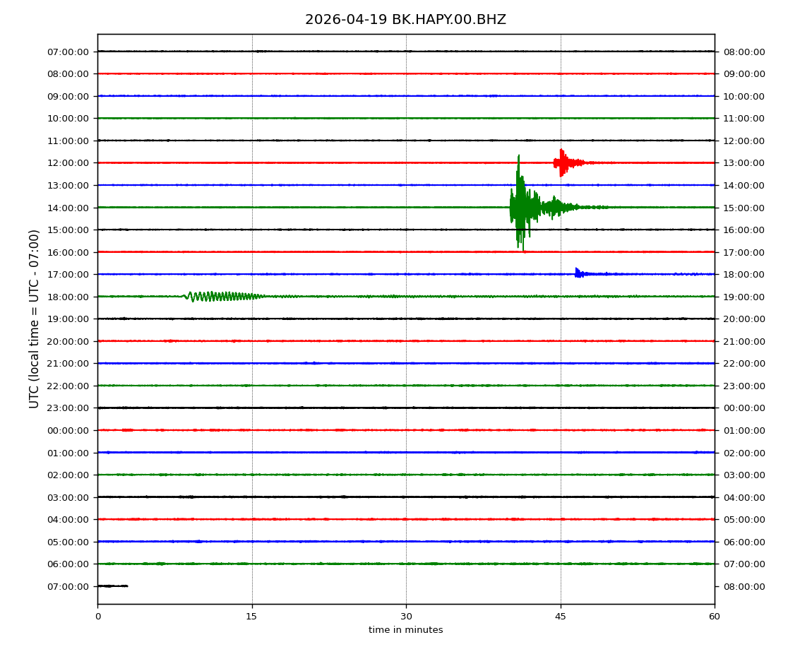This screenshot has height=671, width=812.
Task: Click the plot title BK.HAPY.00.BHZ
Action: (x=405, y=20)
